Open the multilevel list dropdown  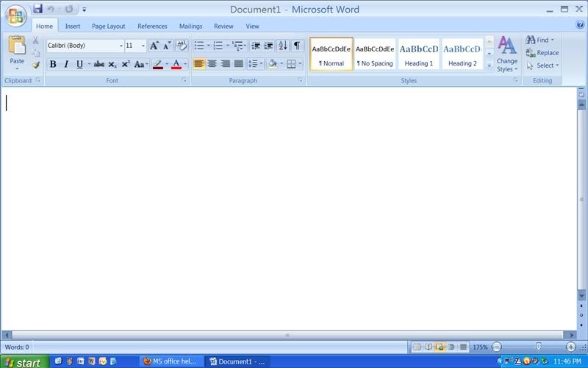coord(239,46)
